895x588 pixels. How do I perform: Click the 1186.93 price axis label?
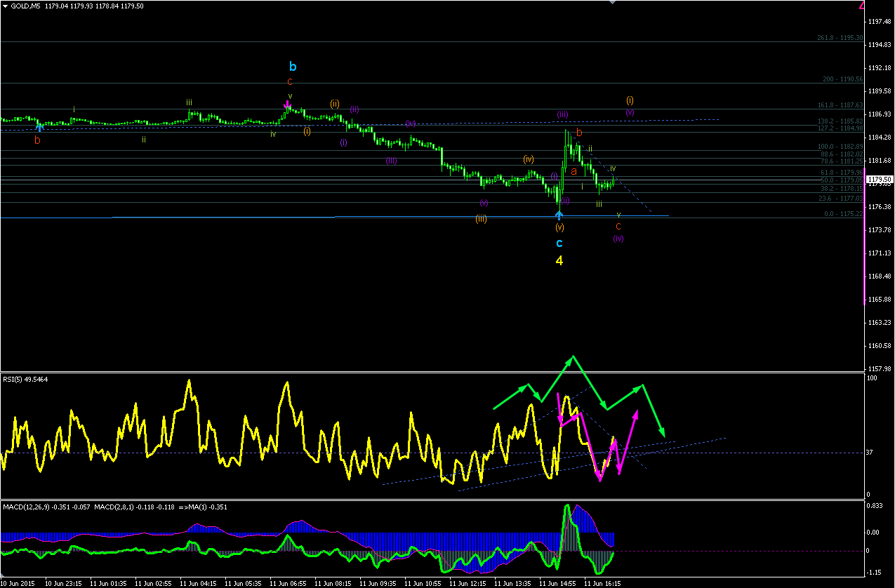[x=880, y=114]
